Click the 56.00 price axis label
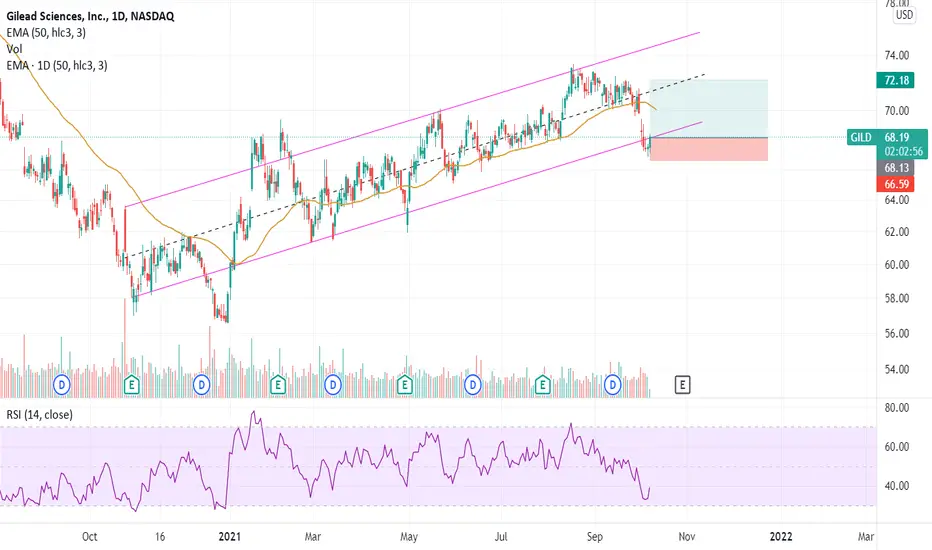932x550 pixels. (896, 334)
